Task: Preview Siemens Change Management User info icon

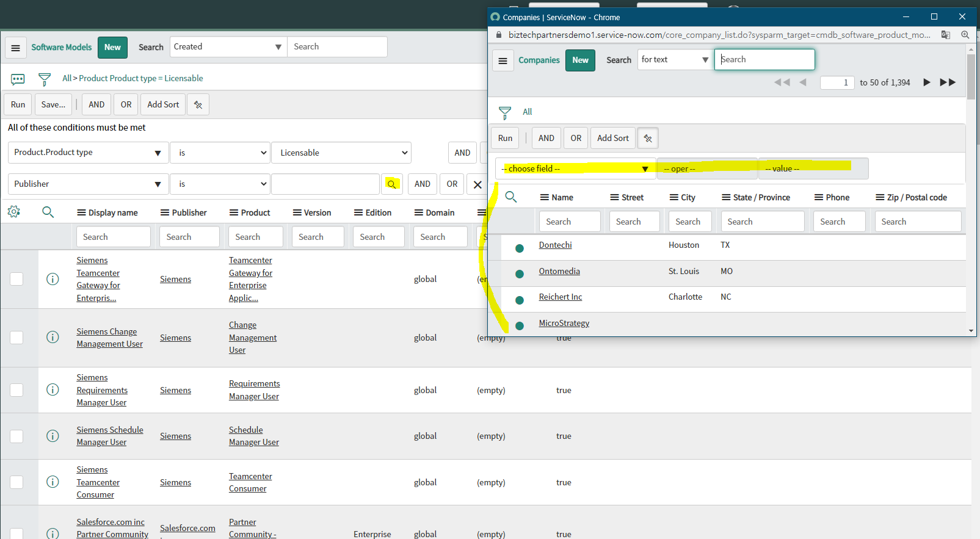Action: coord(53,337)
